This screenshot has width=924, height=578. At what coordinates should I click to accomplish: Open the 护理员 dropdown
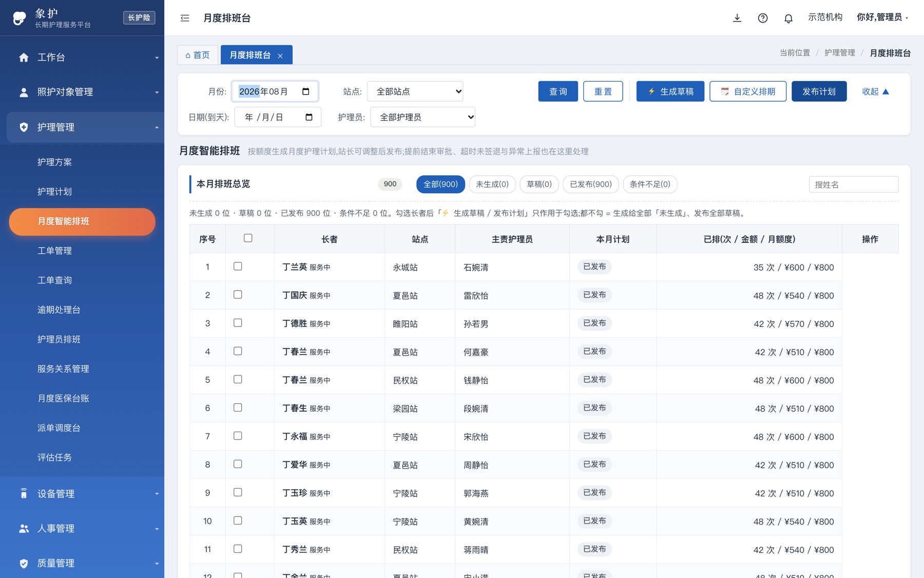[x=423, y=117]
